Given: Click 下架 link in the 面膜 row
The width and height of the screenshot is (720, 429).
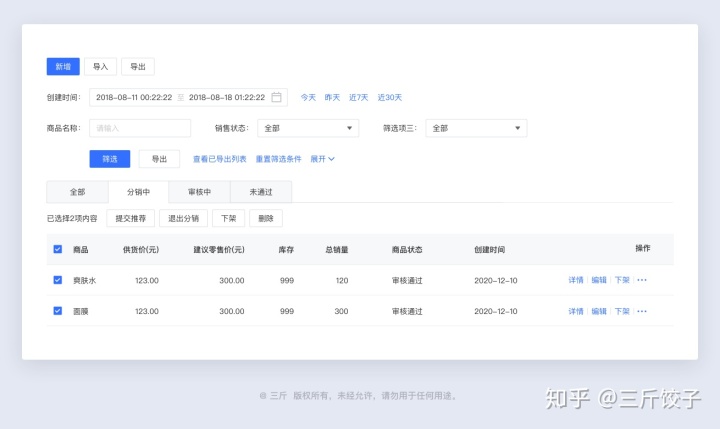Looking at the screenshot, I should coord(622,311).
